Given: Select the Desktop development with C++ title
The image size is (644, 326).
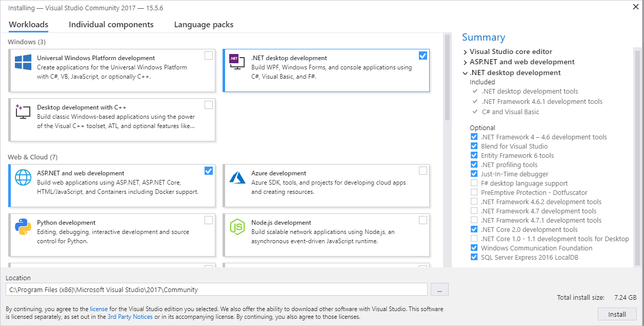Looking at the screenshot, I should click(82, 107).
